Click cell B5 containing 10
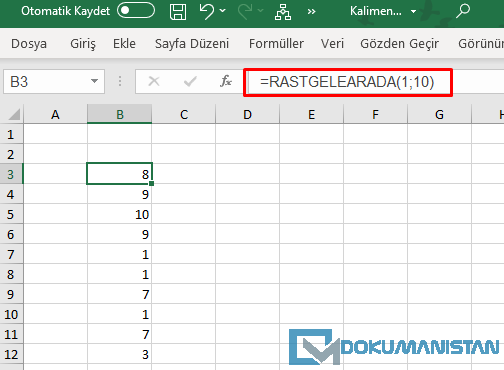504x370 pixels. pyautogui.click(x=120, y=214)
